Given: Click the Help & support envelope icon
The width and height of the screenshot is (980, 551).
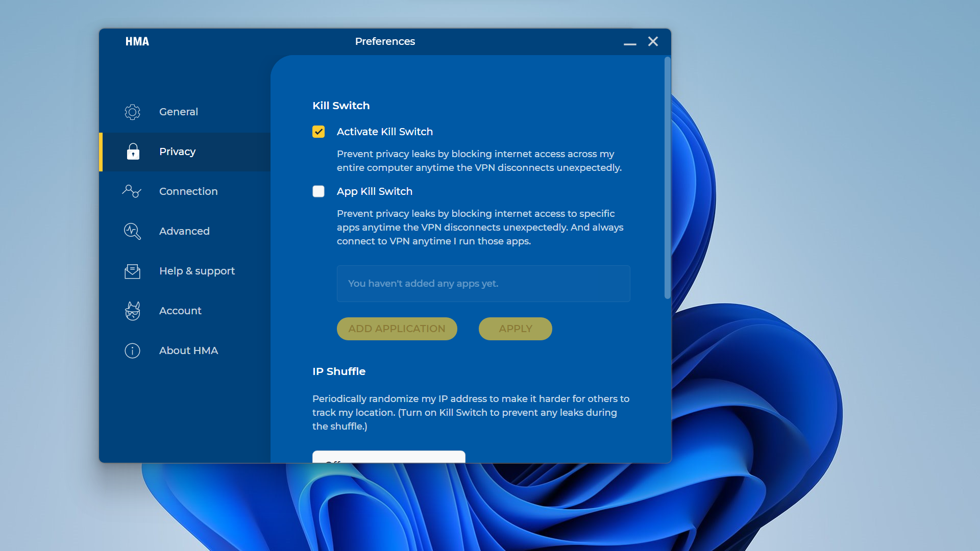Looking at the screenshot, I should coord(132,271).
